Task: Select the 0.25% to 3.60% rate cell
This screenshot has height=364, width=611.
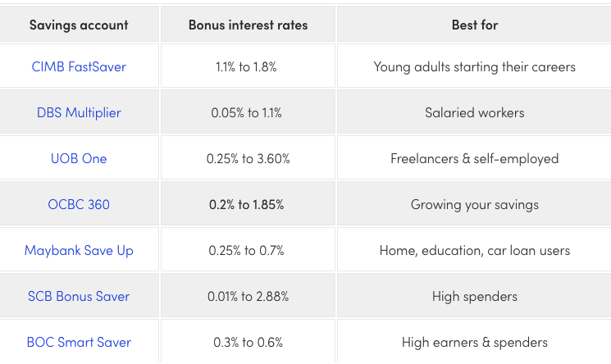Action: 249,158
